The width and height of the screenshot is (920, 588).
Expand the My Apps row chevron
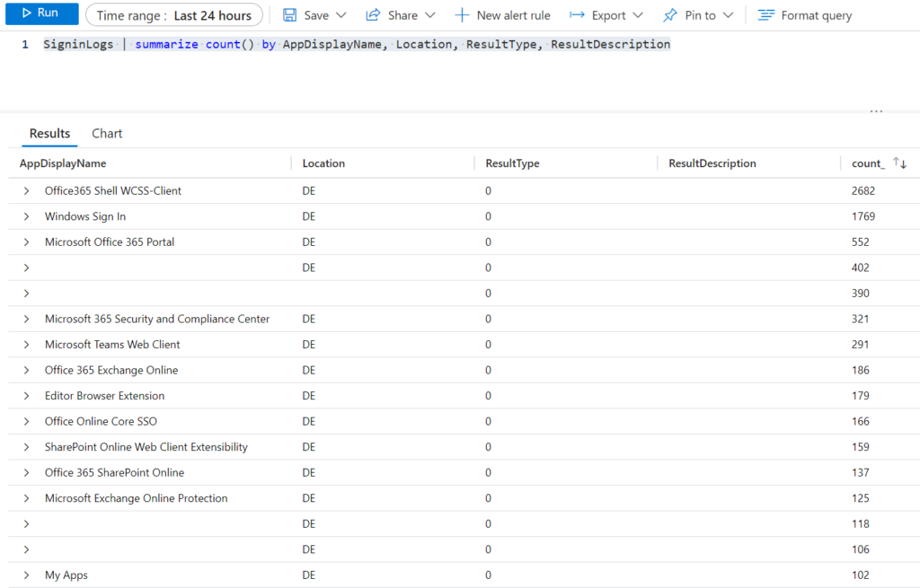(x=25, y=575)
